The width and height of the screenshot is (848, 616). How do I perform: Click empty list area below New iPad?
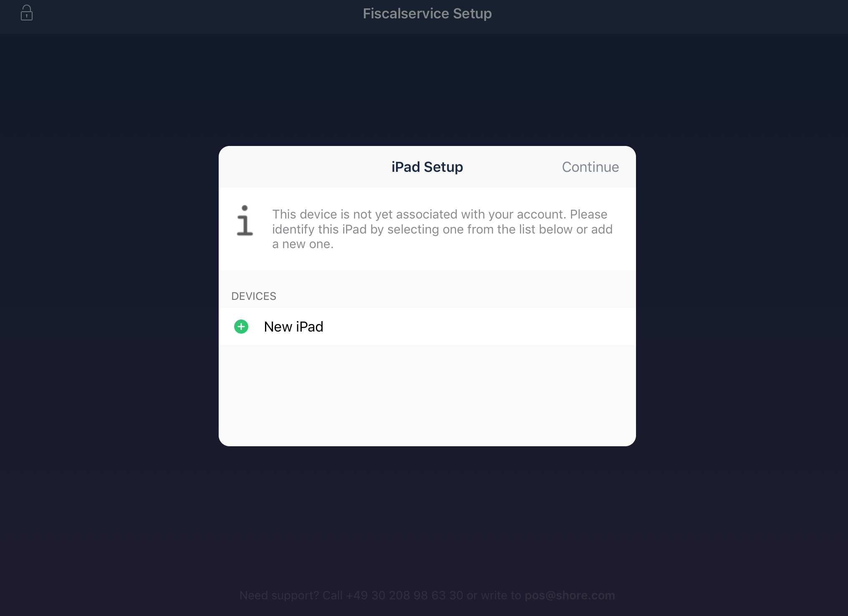tap(427, 395)
